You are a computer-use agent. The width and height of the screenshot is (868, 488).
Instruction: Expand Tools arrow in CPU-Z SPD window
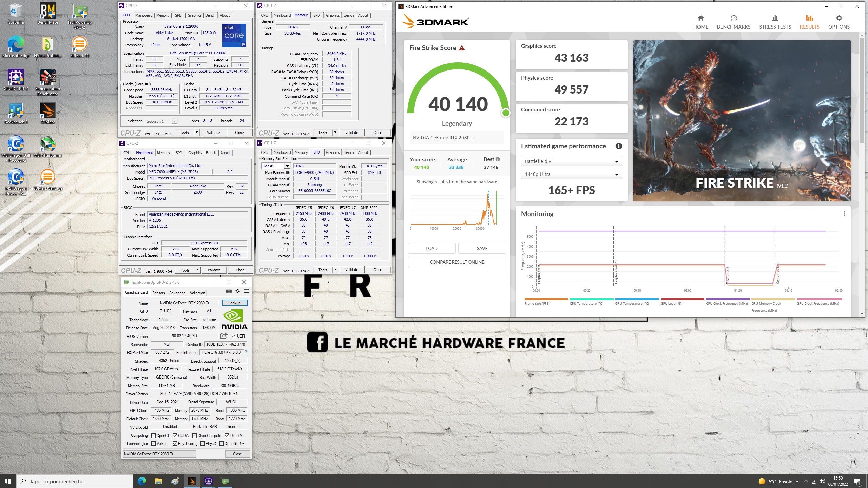(335, 270)
